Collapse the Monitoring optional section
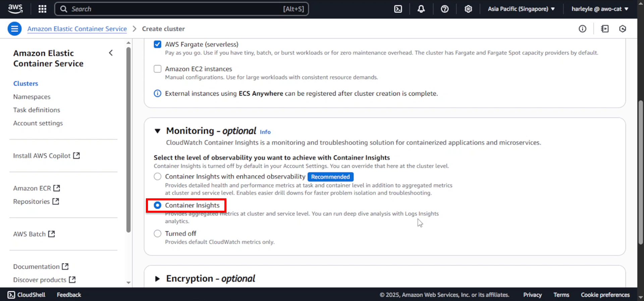 coord(157,131)
